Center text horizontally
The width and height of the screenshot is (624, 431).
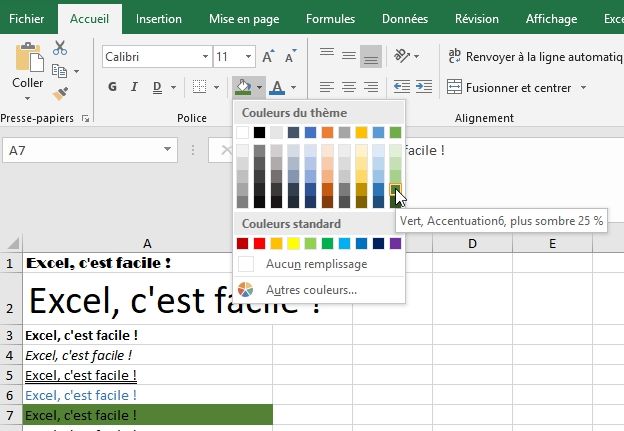tap(349, 87)
